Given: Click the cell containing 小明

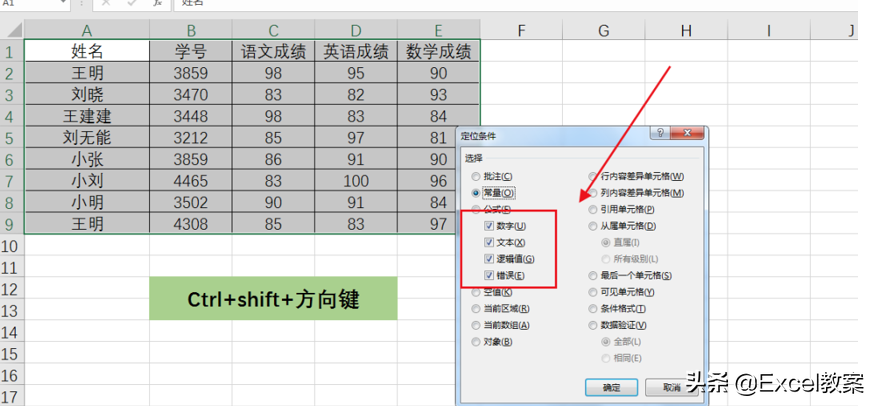Looking at the screenshot, I should (87, 202).
